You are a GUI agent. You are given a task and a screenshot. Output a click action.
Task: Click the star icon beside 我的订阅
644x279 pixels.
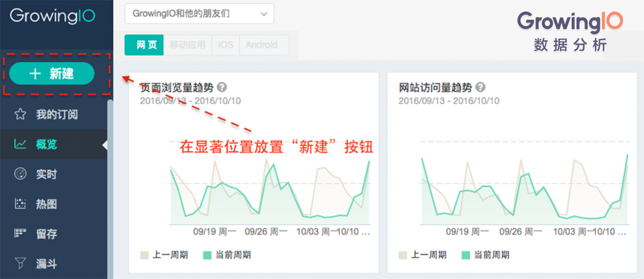point(20,114)
